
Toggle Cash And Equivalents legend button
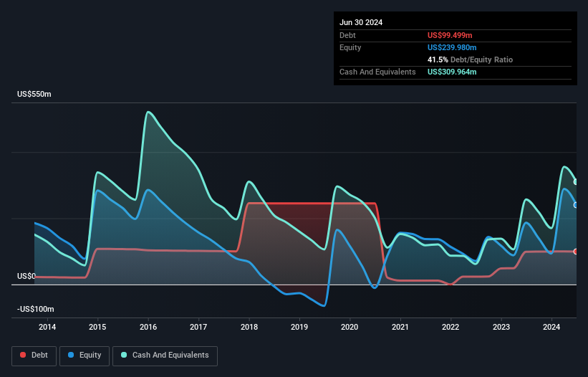coord(165,355)
